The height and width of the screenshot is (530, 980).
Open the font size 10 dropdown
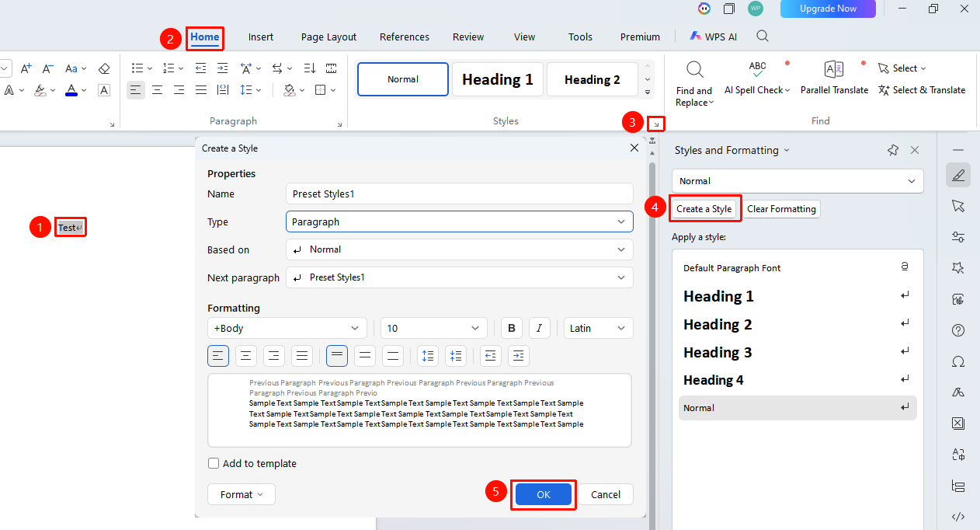434,328
